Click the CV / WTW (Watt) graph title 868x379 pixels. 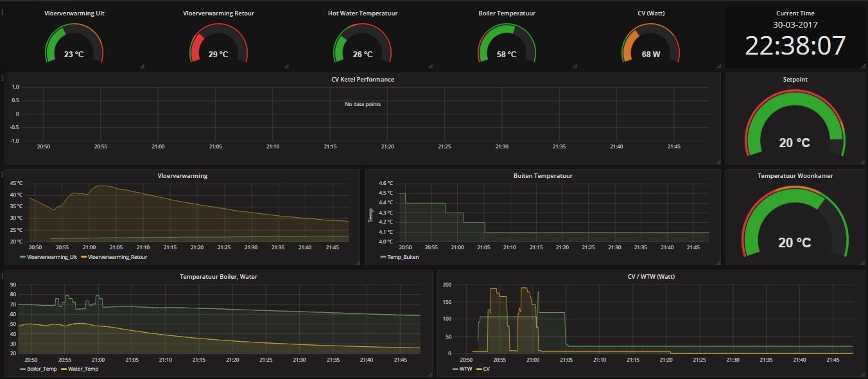click(651, 277)
